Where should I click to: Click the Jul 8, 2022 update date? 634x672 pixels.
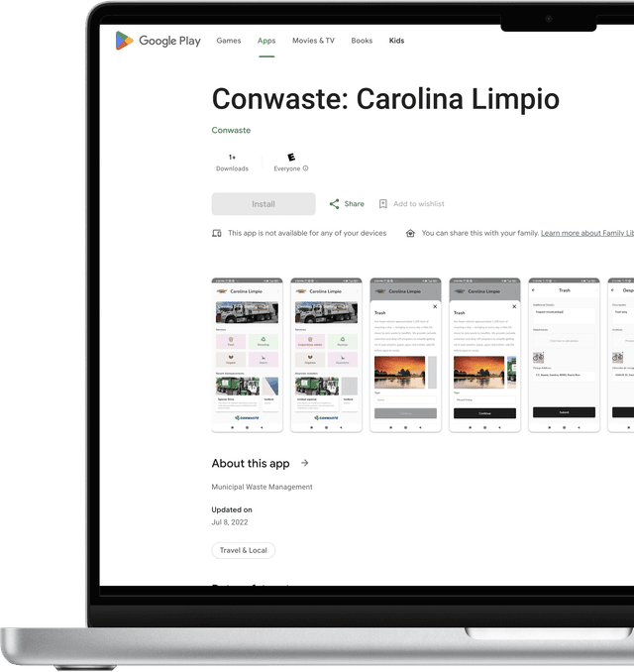tap(230, 522)
